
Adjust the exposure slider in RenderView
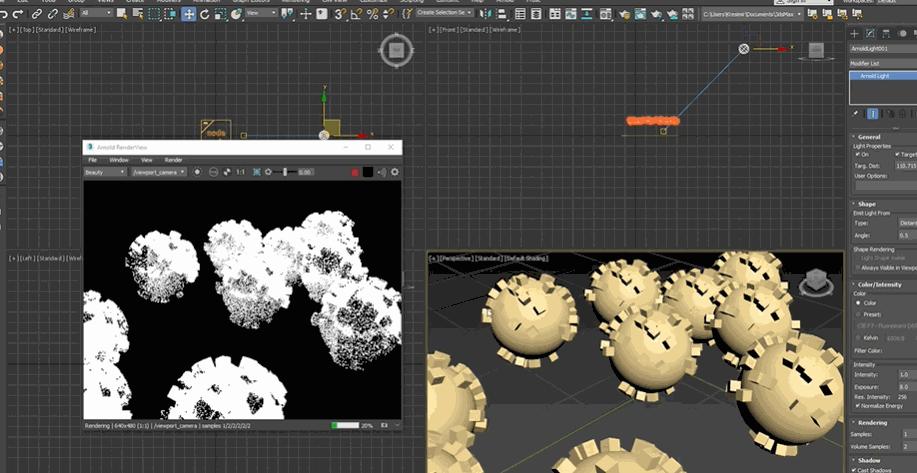287,172
